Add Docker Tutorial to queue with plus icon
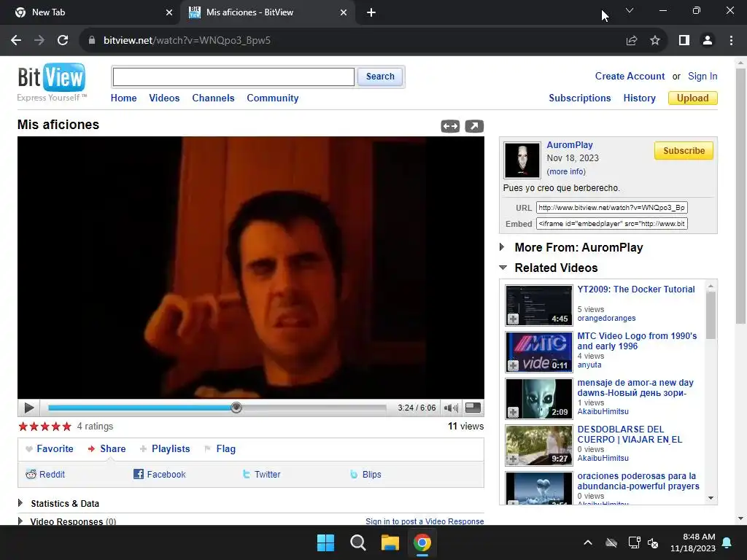 (x=513, y=319)
